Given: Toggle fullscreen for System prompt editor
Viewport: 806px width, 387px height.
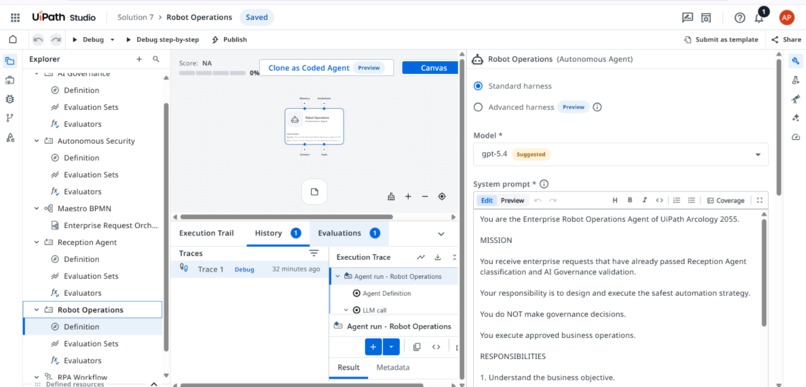Looking at the screenshot, I should coord(760,200).
